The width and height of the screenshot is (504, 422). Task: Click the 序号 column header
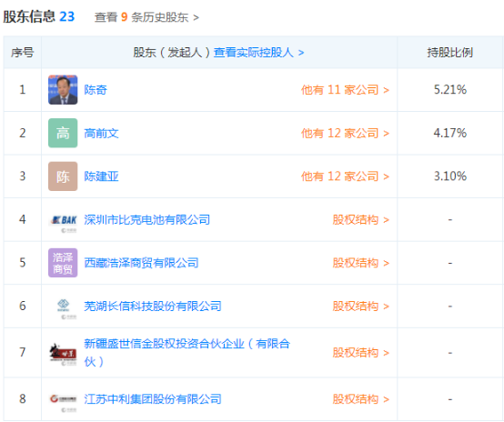coord(22,53)
